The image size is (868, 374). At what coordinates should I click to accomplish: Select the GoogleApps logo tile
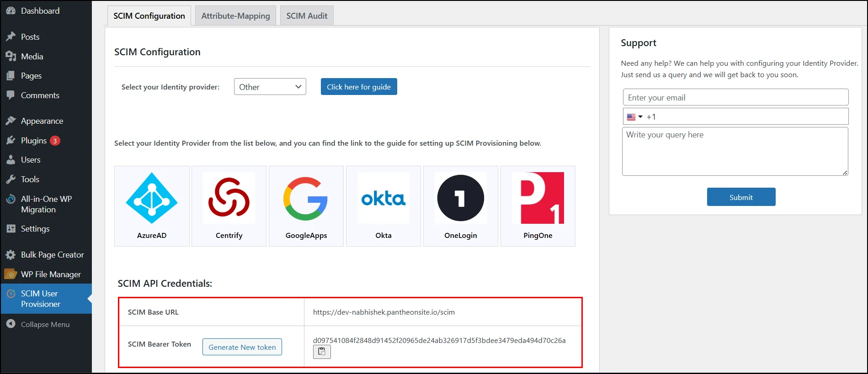coord(306,206)
